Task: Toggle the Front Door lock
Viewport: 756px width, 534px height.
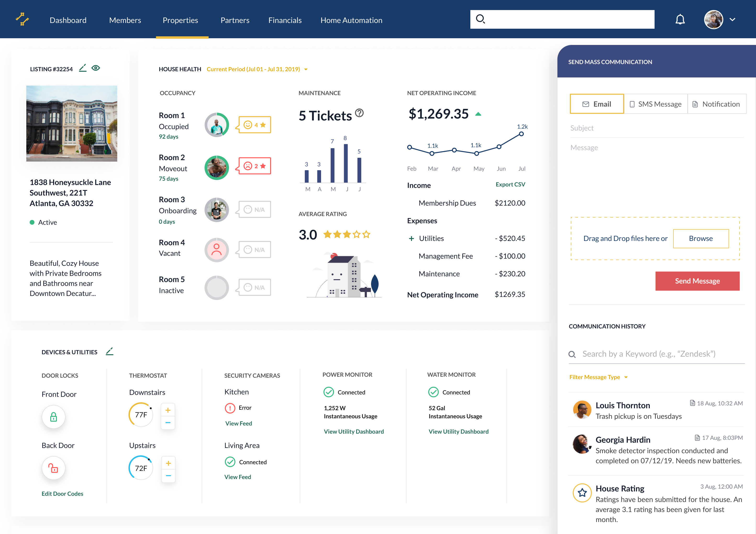Action: [53, 417]
